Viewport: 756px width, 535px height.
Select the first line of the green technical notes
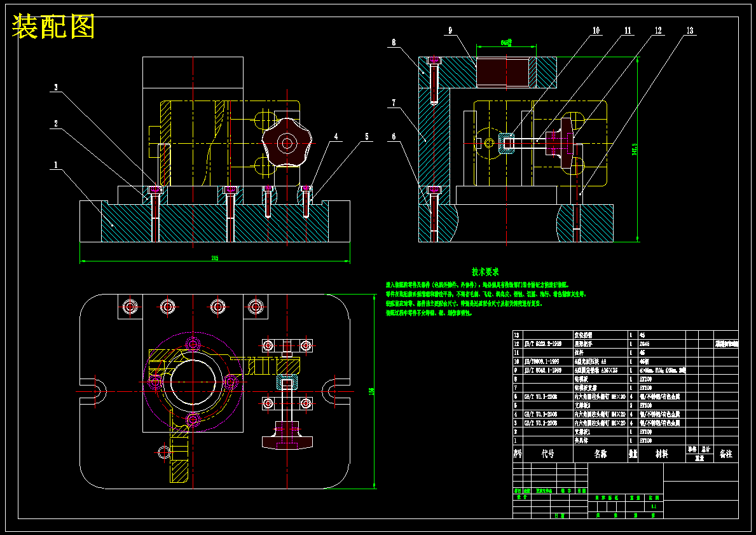pyautogui.click(x=478, y=284)
